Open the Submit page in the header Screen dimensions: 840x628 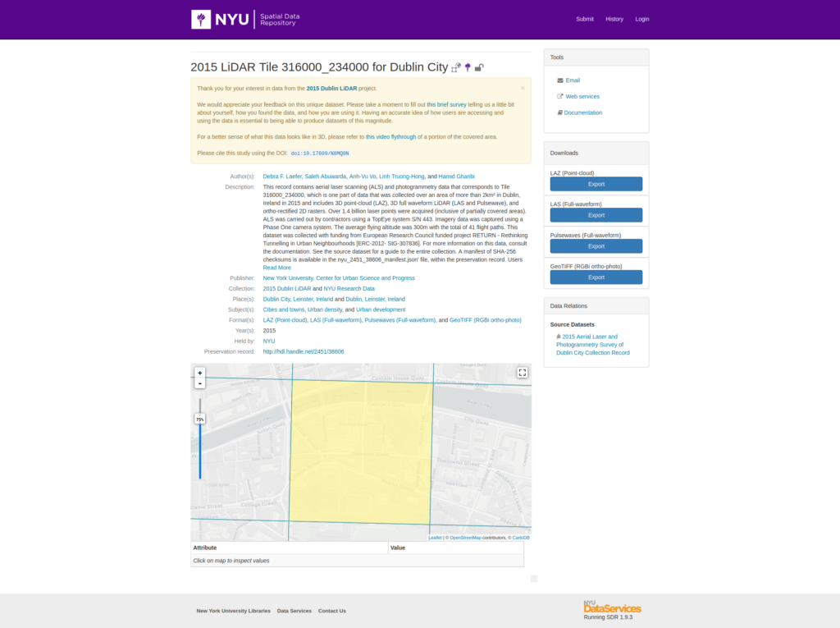[x=585, y=20]
